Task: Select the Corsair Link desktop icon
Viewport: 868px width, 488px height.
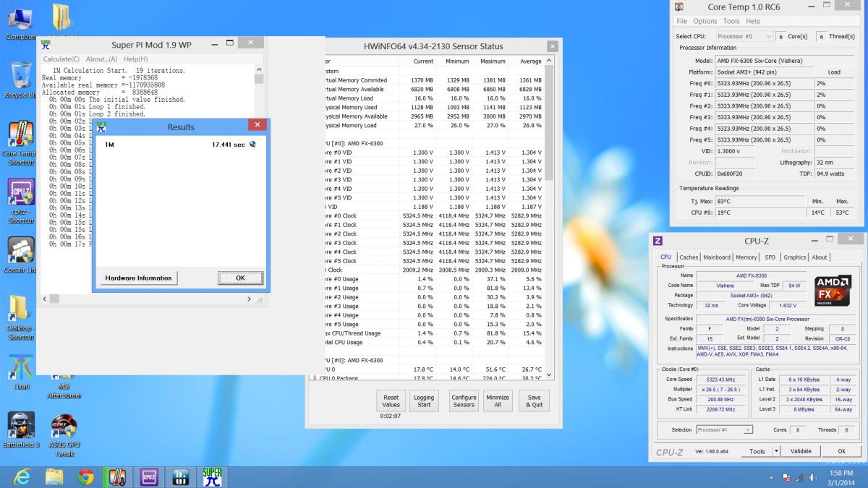Action: 20,254
